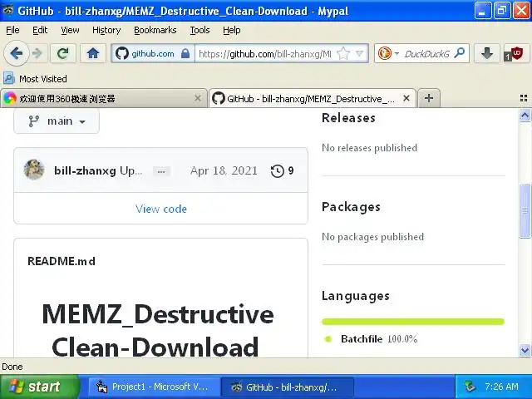Focus the URL address field
The height and width of the screenshot is (399, 532).
point(265,53)
